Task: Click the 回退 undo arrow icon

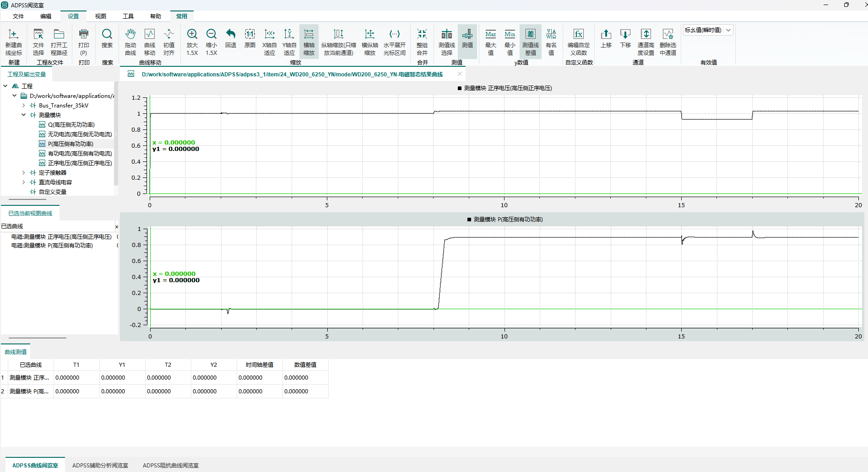Action: point(231,34)
